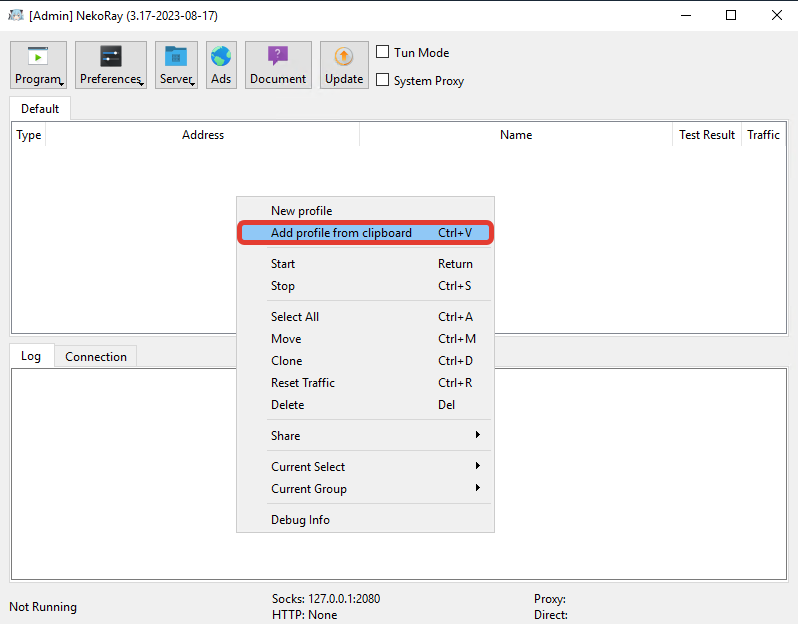
Task: Click the NekoRay title bar app icon
Action: (16, 16)
